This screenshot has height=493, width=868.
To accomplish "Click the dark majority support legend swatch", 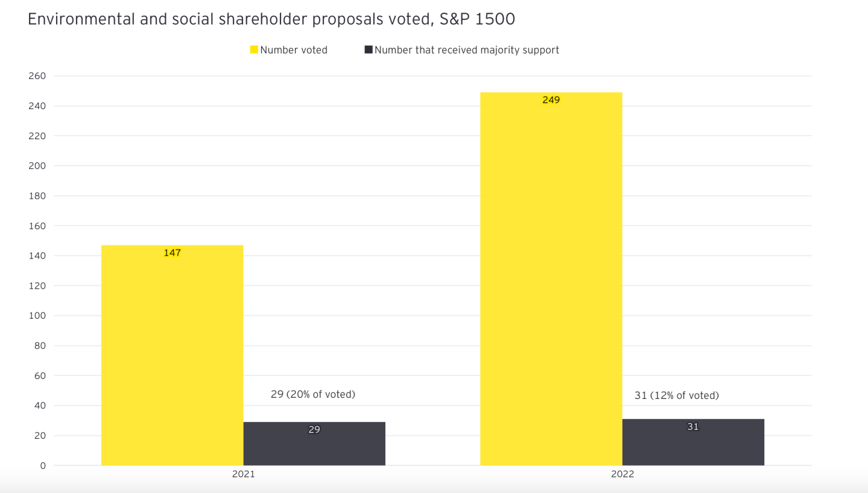I will pyautogui.click(x=369, y=50).
